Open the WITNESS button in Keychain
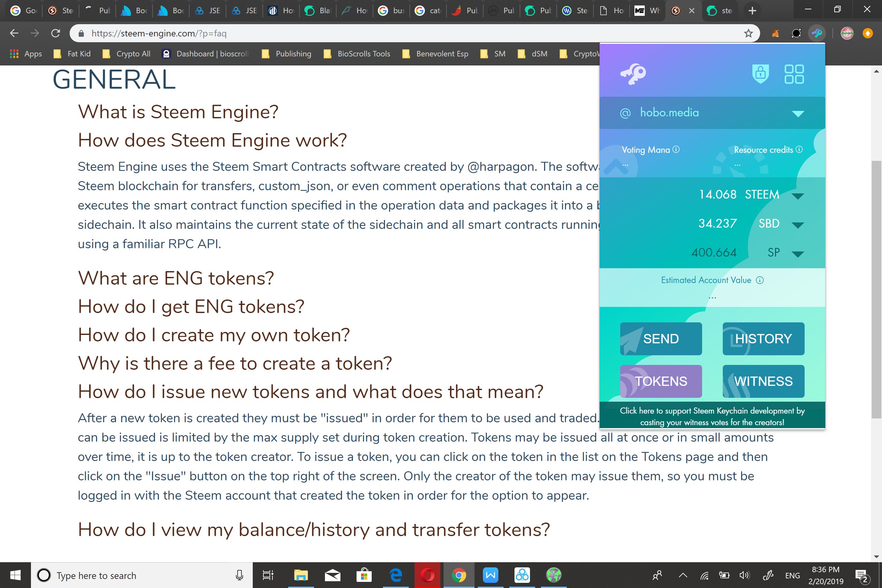Image resolution: width=882 pixels, height=588 pixels. pos(763,381)
